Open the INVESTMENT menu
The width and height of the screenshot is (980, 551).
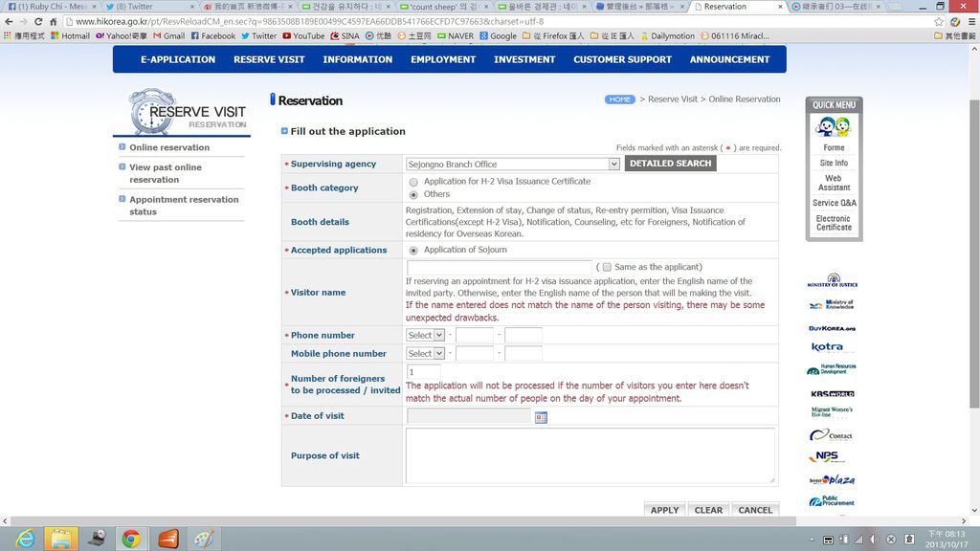point(524,59)
